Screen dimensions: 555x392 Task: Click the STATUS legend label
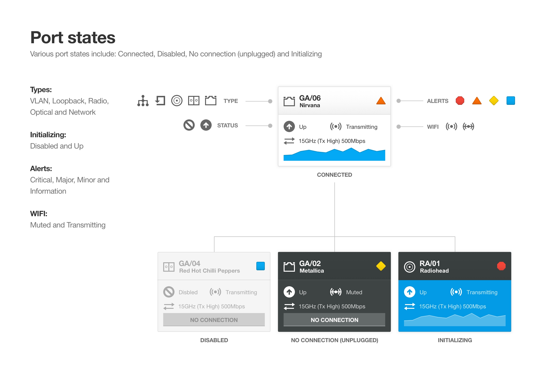pyautogui.click(x=227, y=125)
